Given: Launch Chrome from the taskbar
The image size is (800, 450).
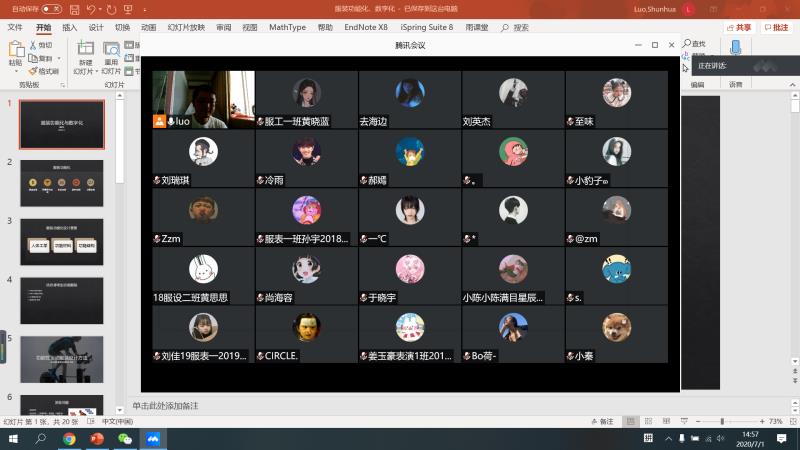Looking at the screenshot, I should click(69, 438).
